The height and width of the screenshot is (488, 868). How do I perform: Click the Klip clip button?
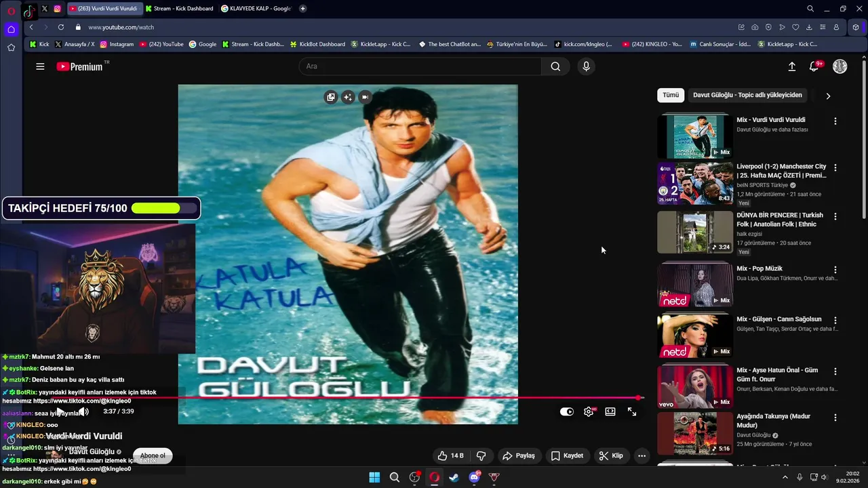click(x=610, y=455)
